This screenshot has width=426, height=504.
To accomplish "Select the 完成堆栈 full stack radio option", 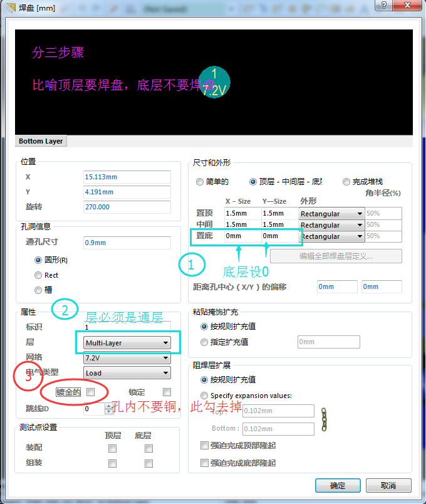I will pos(346,182).
